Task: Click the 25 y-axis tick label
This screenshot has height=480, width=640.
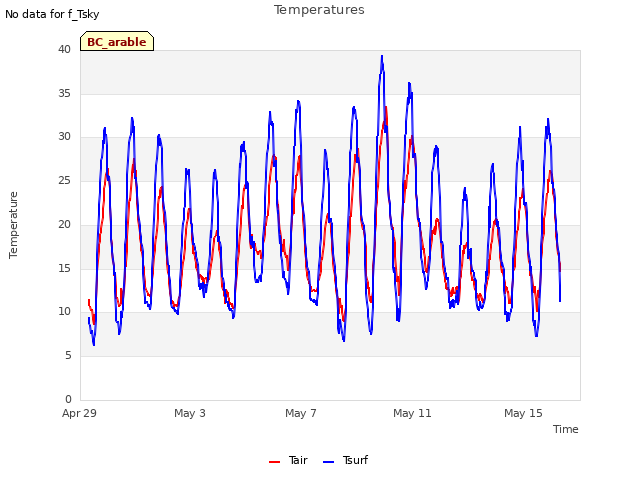Action: pyautogui.click(x=64, y=180)
